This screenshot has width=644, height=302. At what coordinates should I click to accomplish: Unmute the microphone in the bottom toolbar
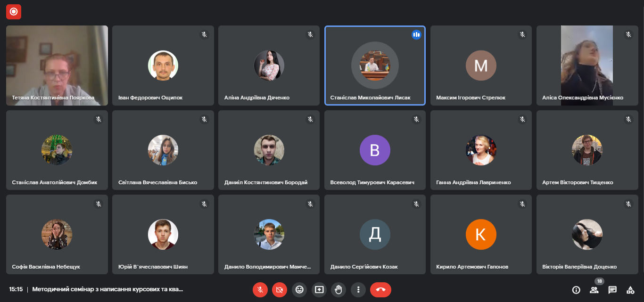click(x=260, y=290)
